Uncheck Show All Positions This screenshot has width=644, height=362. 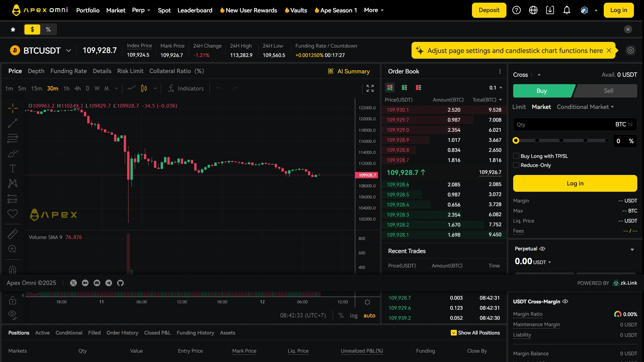tap(453, 333)
